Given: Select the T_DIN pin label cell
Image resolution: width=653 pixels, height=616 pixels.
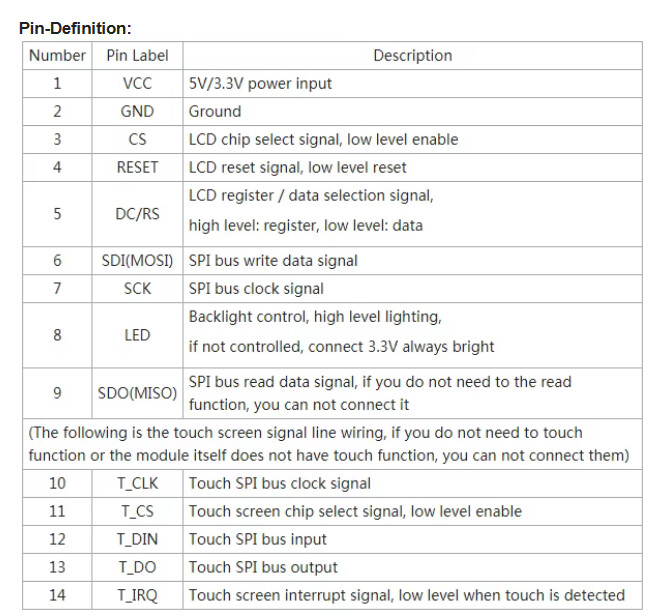Looking at the screenshot, I should pos(137,539).
